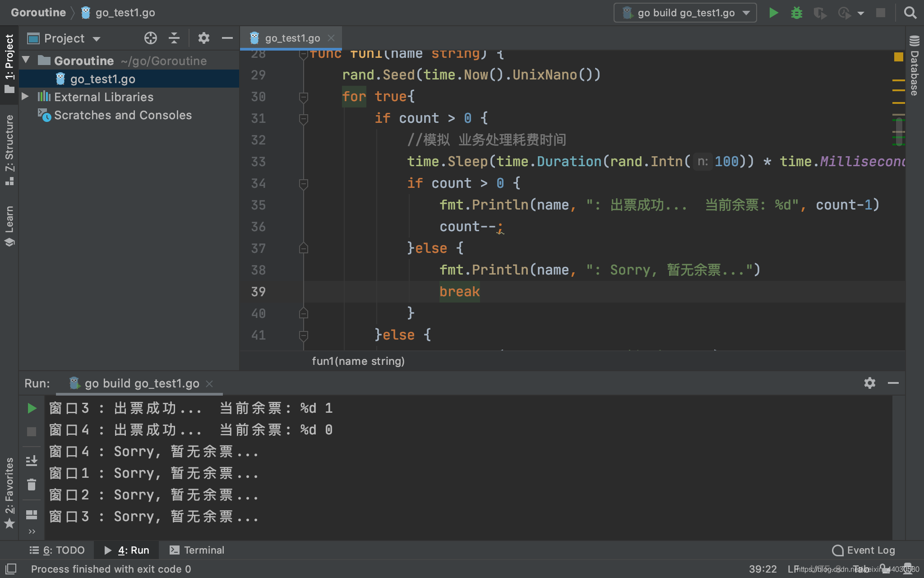Rerun with green play icon in Run panel
This screenshot has height=578, width=924.
point(32,408)
